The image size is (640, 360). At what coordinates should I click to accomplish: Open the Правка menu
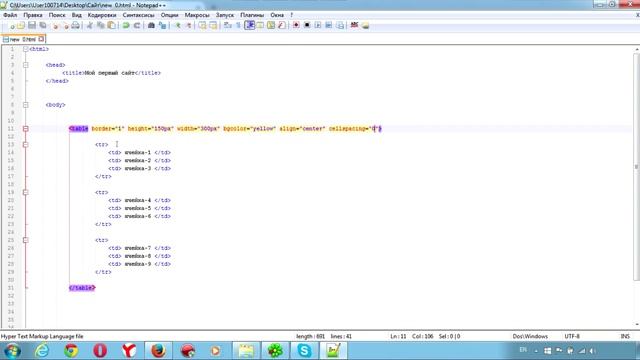tap(33, 15)
